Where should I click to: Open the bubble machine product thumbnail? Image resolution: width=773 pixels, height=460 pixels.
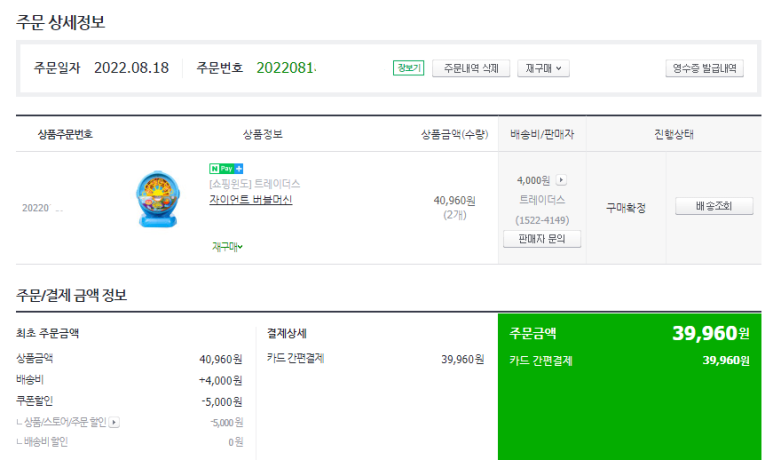click(158, 199)
